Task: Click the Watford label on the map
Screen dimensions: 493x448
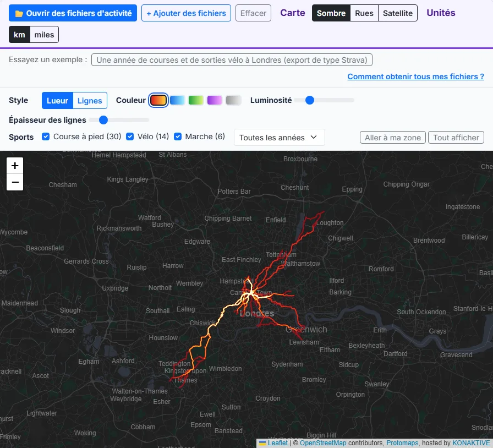Action: click(x=149, y=218)
